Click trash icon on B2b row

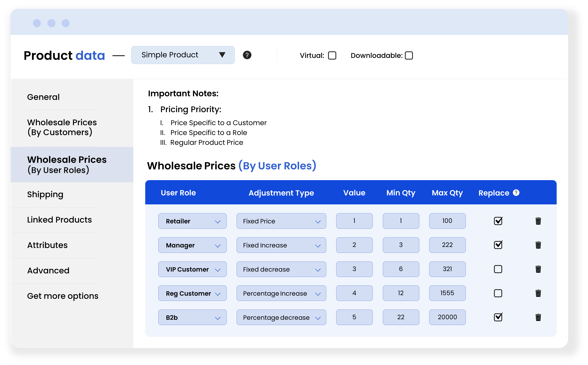click(x=538, y=317)
